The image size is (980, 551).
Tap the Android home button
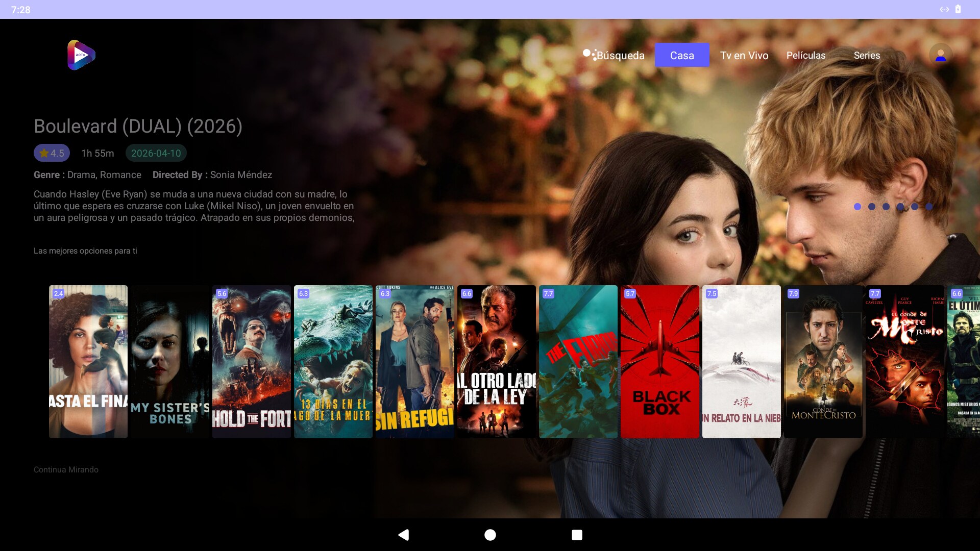490,535
